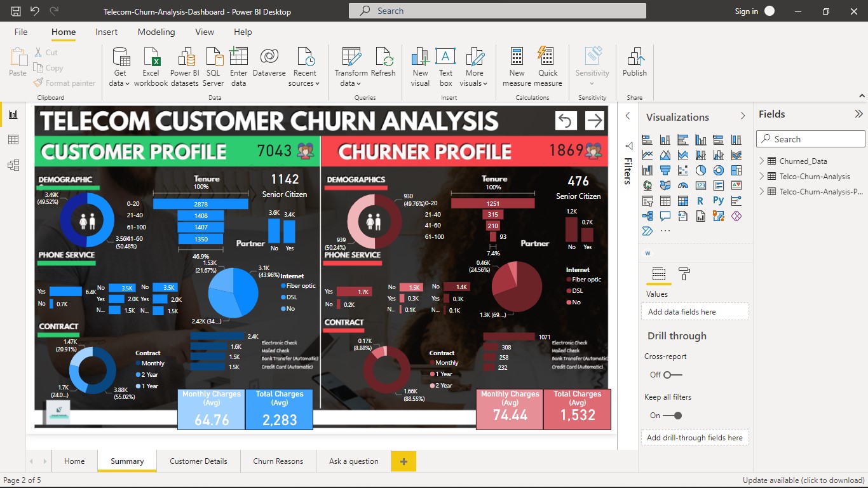Collapse the Fields pane with double chevron
The image size is (868, 488).
coord(858,114)
